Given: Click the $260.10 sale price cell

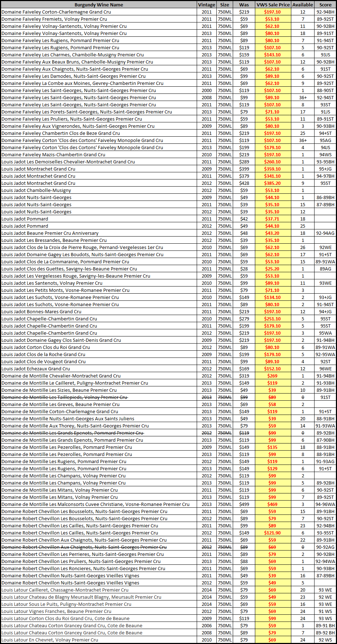Looking at the screenshot, I should 273,162.
